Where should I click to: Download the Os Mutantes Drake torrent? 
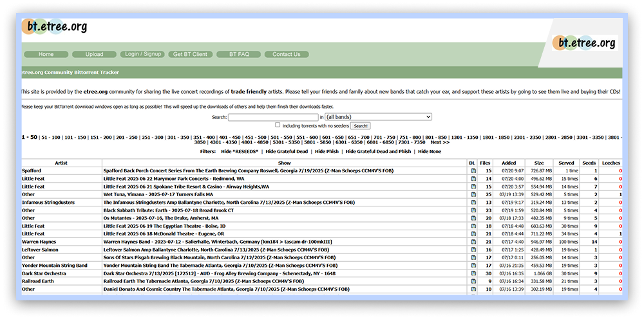pos(473,218)
